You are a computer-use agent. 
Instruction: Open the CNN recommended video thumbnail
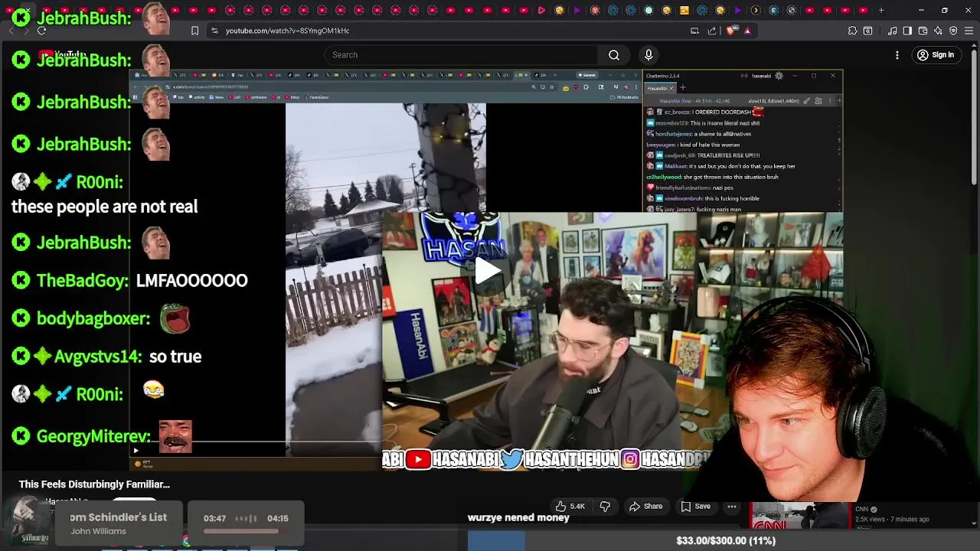[799, 517]
